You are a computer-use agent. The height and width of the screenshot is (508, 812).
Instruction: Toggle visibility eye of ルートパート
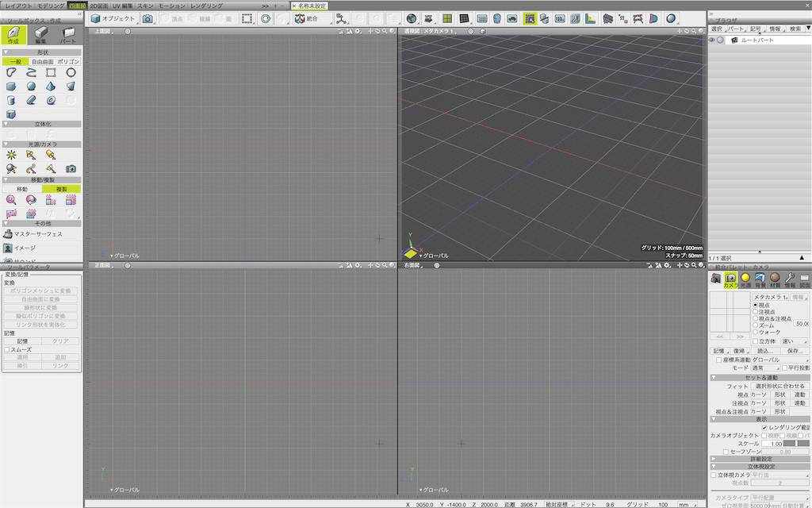pos(712,40)
